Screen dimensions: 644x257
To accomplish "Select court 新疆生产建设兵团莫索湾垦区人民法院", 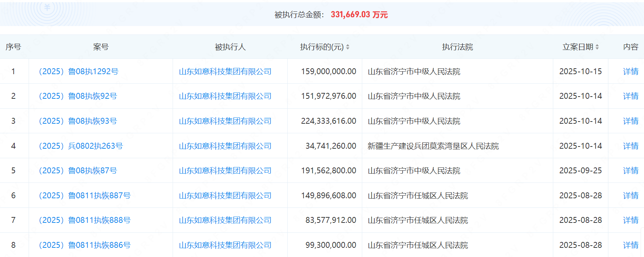I will pos(433,146).
